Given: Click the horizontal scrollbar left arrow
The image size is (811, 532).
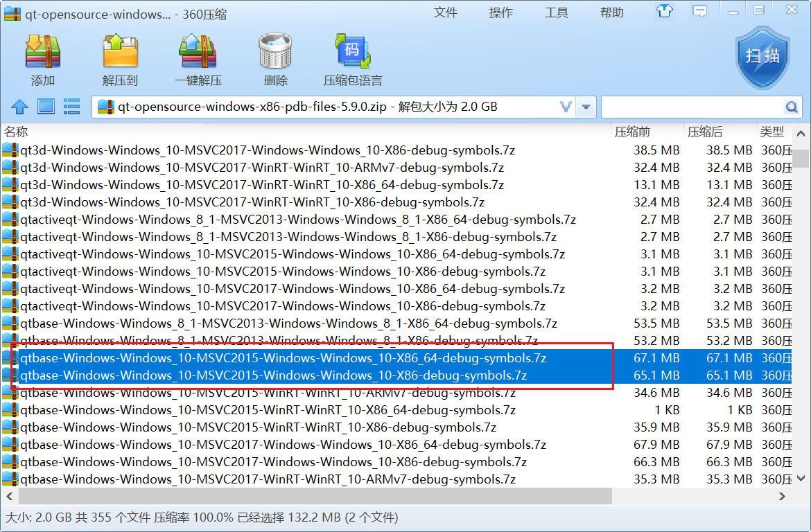Looking at the screenshot, I should click(9, 497).
